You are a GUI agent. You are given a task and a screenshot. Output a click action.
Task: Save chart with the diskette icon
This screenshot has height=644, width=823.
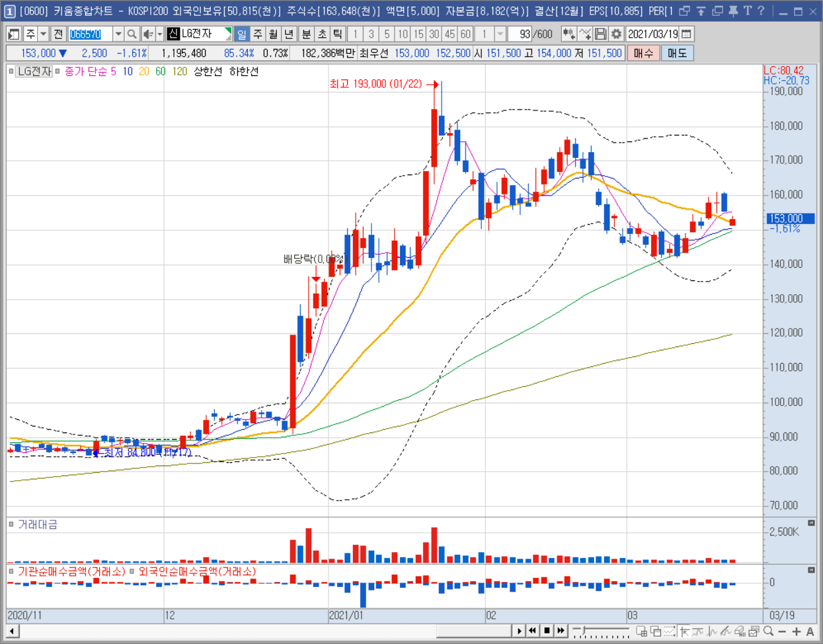coord(600,34)
